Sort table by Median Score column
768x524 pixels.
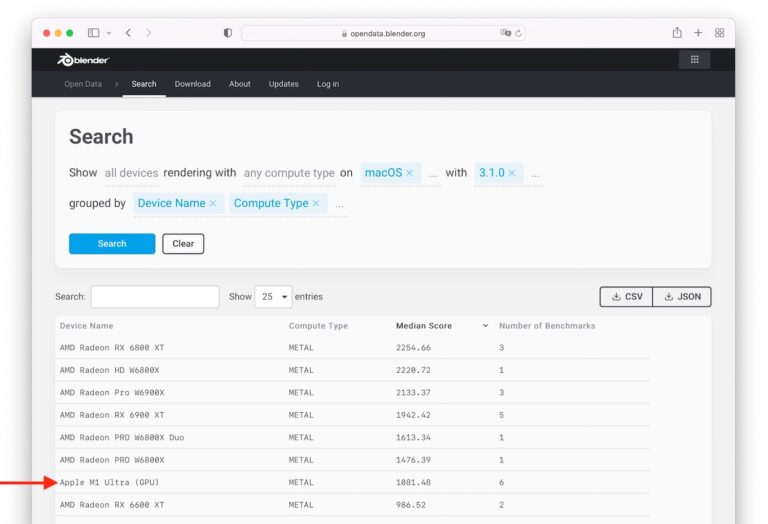tap(424, 326)
